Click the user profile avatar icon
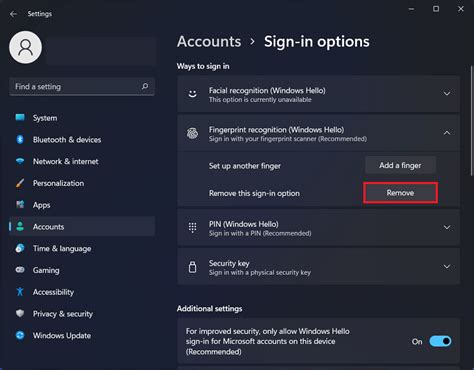This screenshot has height=370, width=474. point(26,47)
